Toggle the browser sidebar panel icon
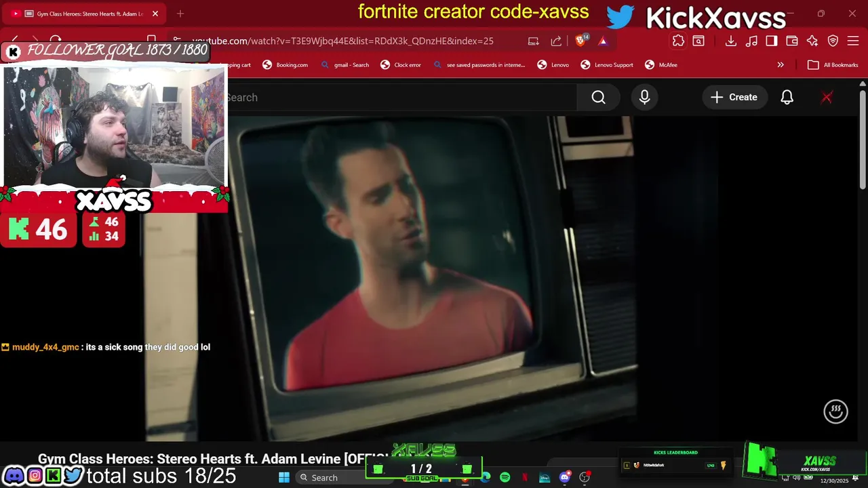This screenshot has height=488, width=868. tap(772, 41)
